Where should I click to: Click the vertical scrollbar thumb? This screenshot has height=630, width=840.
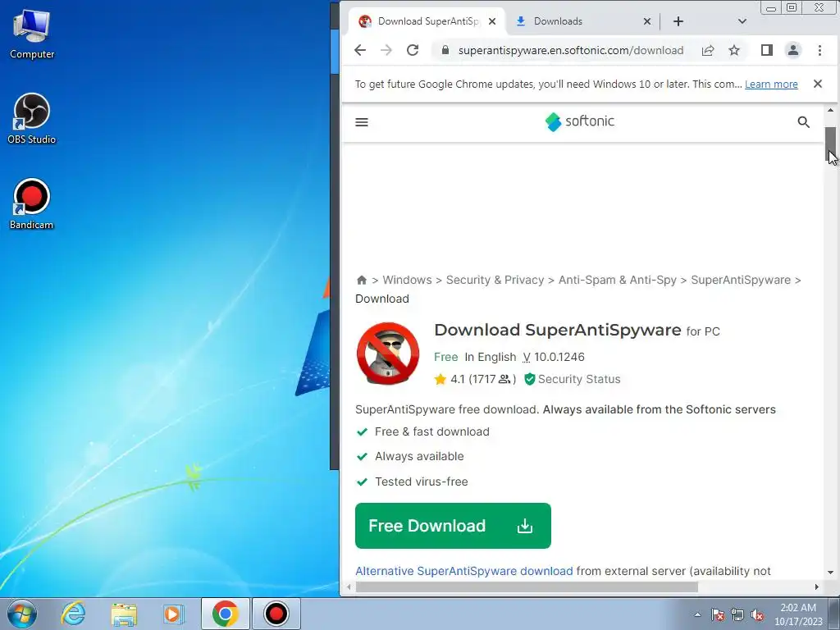point(830,144)
